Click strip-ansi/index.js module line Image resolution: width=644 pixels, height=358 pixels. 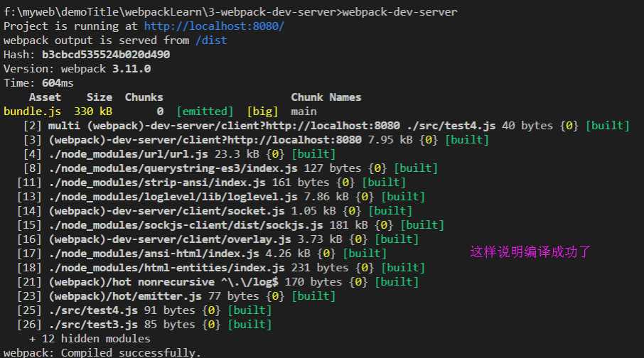coord(211,183)
